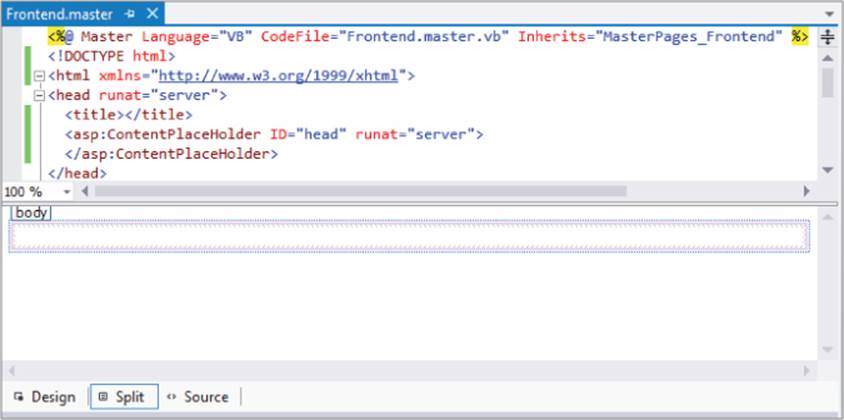Close the Frontend.master tab
Viewport: 844px width, 420px height.
[153, 14]
